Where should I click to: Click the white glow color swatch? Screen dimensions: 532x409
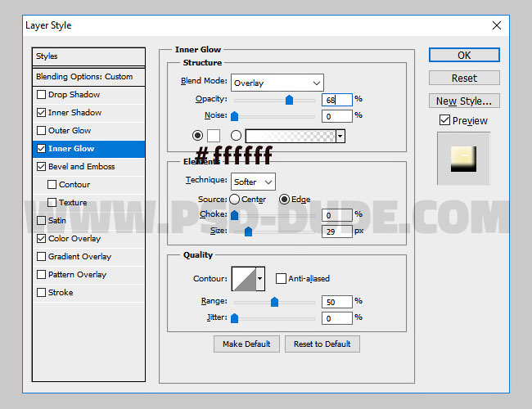(214, 136)
